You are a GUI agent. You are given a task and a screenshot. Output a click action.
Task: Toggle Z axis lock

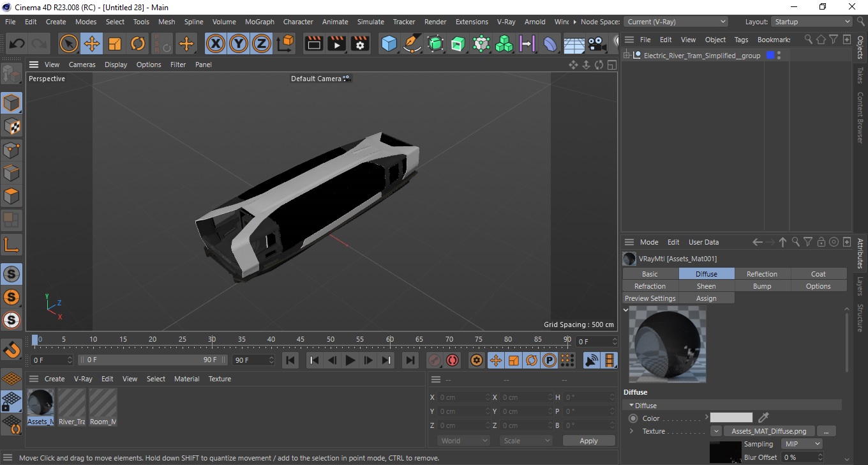pos(262,44)
